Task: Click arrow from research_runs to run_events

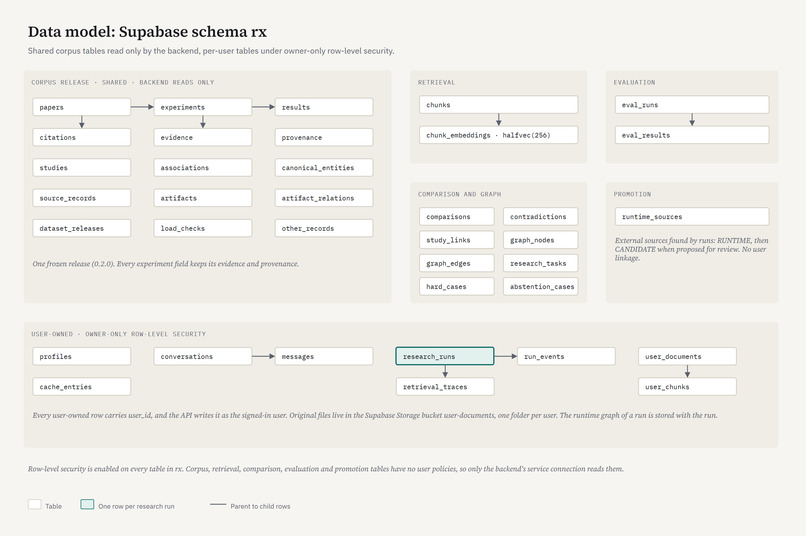Action: [506, 356]
